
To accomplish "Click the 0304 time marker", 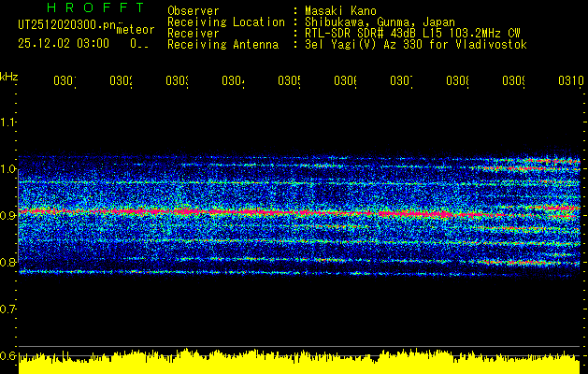I will [234, 80].
